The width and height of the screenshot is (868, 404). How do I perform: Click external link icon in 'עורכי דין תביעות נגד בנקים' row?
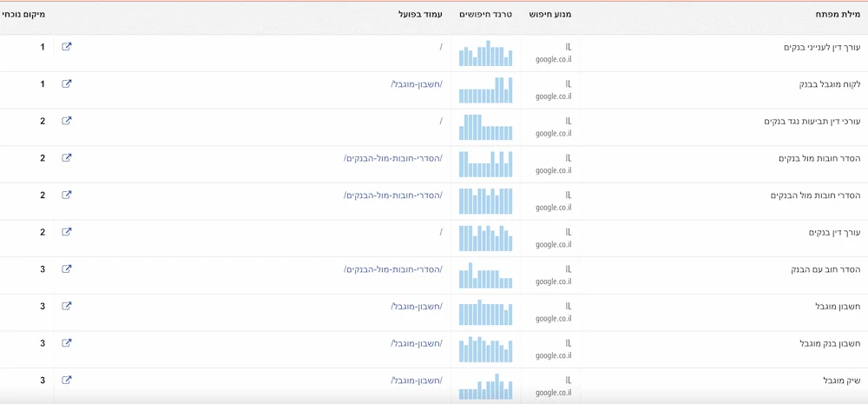click(x=67, y=121)
